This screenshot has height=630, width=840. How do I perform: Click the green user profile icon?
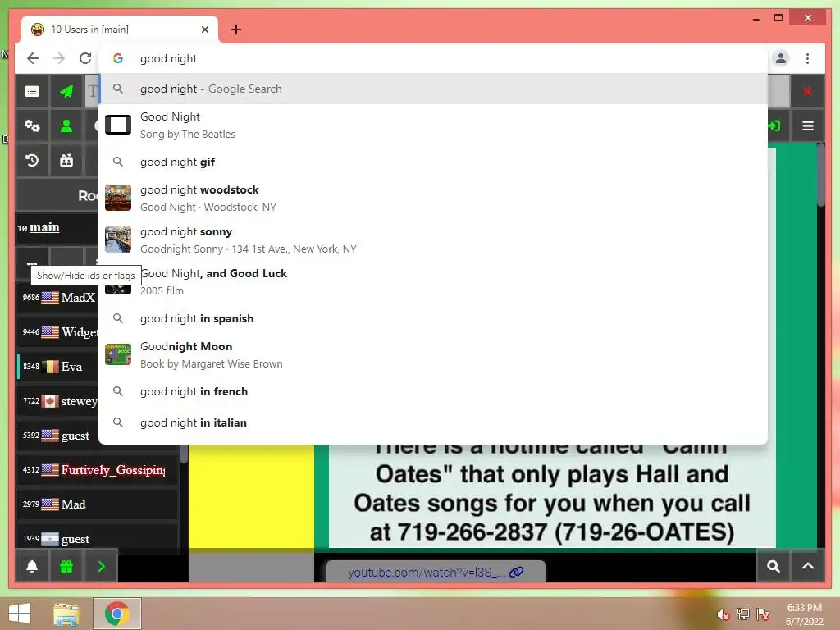66,126
